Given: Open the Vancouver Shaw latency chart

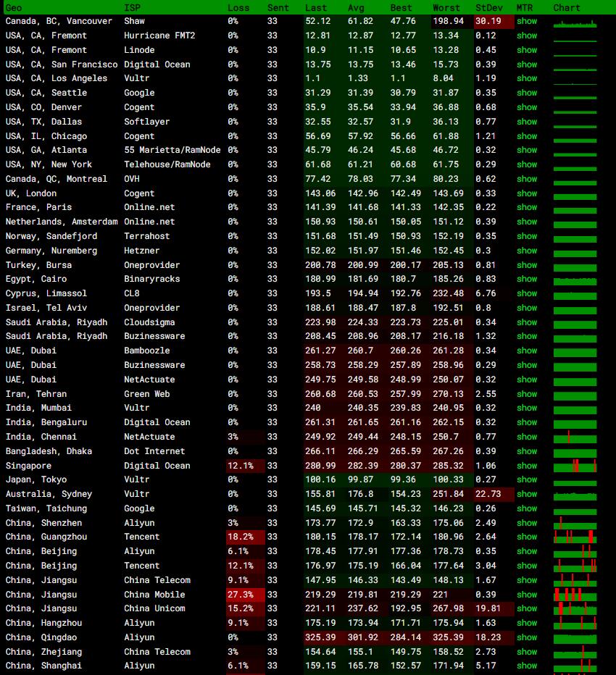Looking at the screenshot, I should pos(575,24).
